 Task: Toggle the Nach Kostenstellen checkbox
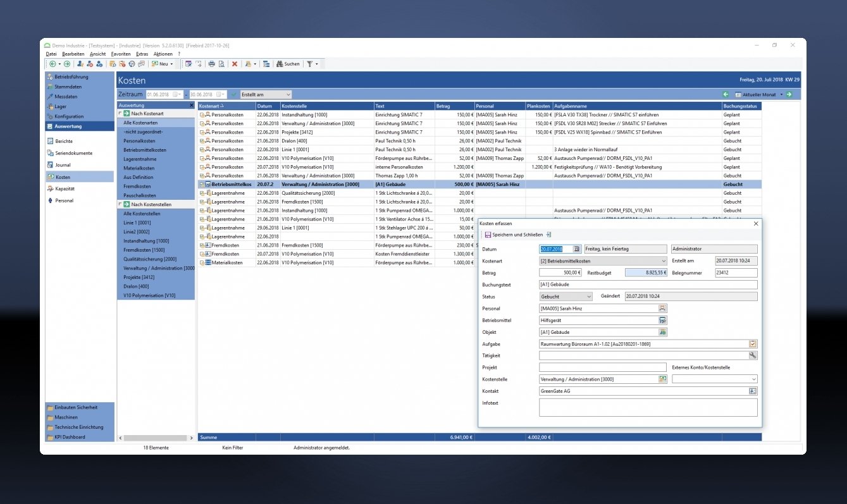120,205
